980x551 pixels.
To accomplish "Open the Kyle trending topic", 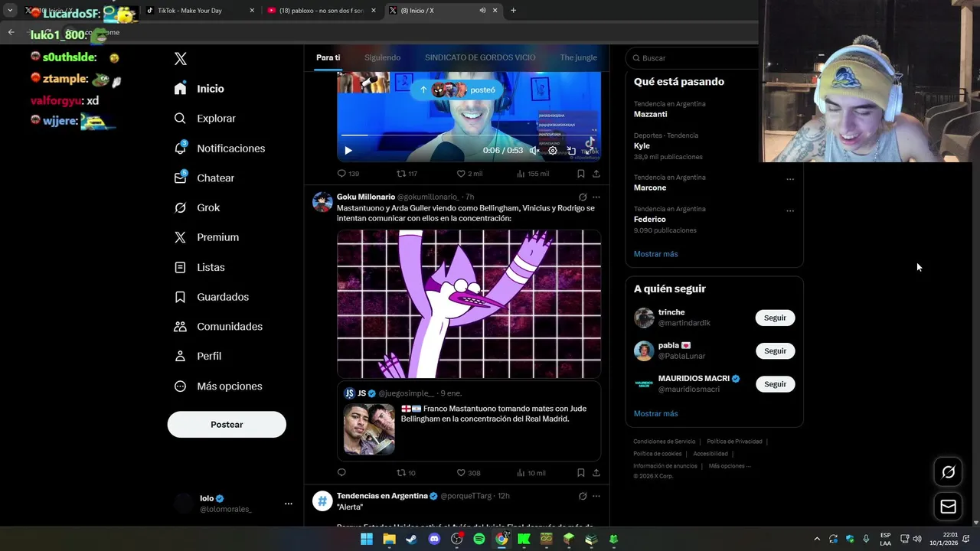I will point(642,145).
